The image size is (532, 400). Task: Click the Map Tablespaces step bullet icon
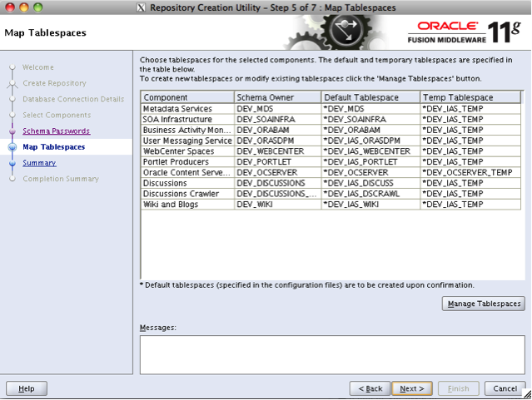pos(12,147)
